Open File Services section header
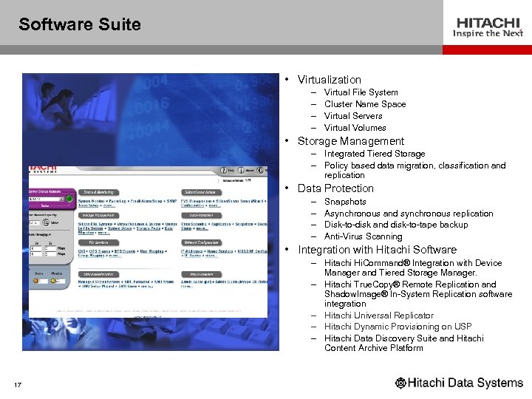The width and height of the screenshot is (532, 399). 98,242
